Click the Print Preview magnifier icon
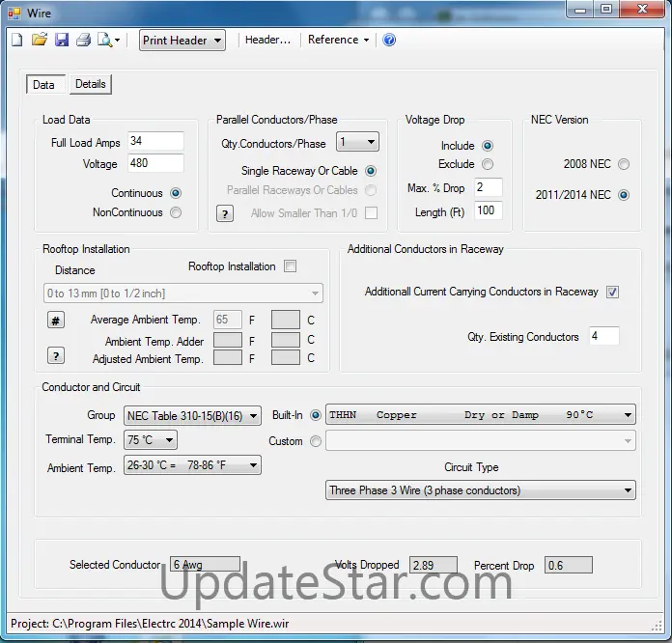 [104, 40]
